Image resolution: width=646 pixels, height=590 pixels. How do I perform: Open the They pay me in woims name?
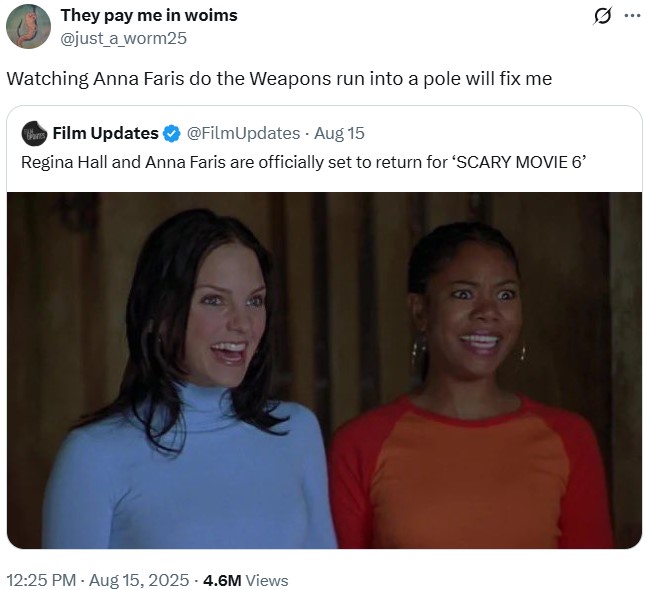pos(149,15)
